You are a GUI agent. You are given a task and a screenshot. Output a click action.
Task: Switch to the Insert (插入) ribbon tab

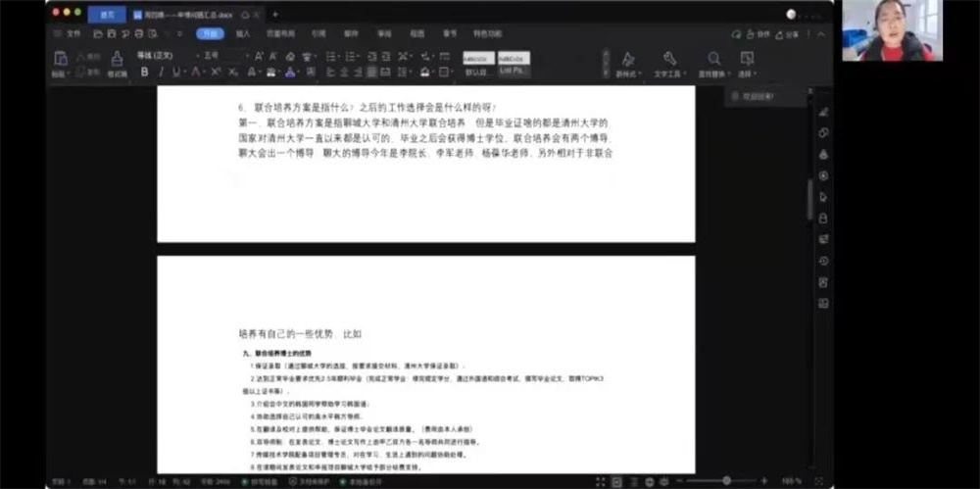242,33
